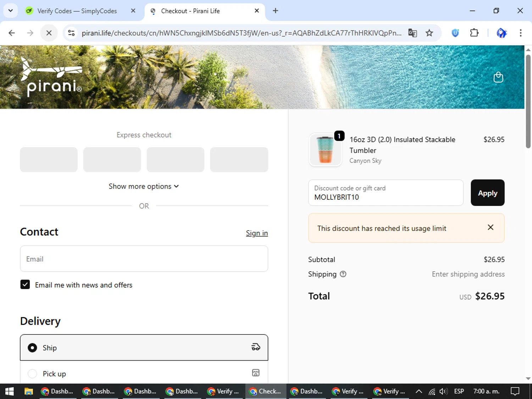The image size is (532, 399).
Task: Stop loading the page
Action: (x=49, y=33)
